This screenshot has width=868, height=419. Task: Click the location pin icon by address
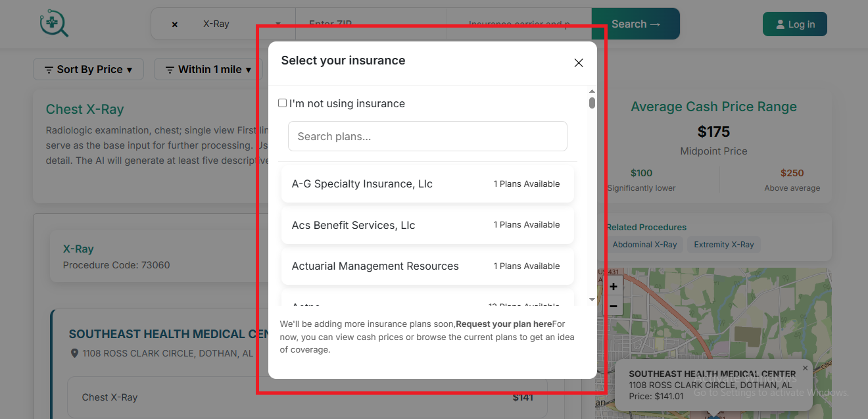click(x=74, y=353)
